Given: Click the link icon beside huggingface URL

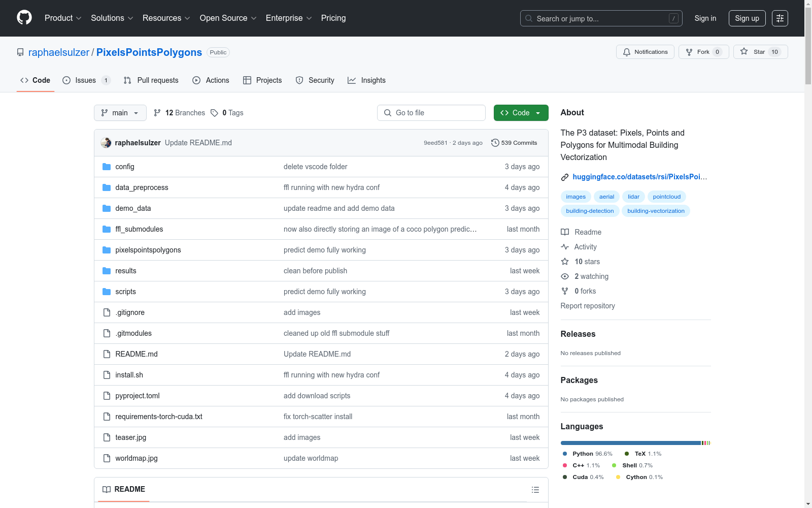Looking at the screenshot, I should coord(565,177).
